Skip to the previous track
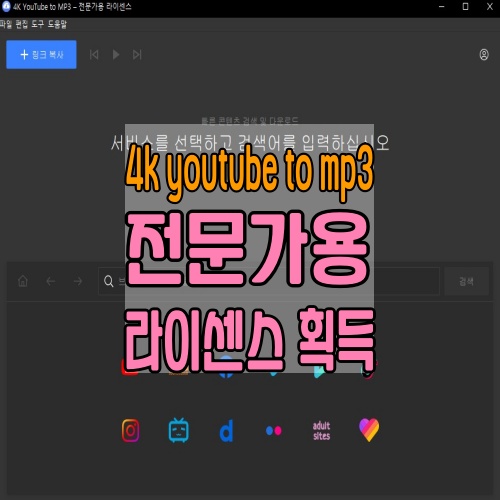Screen dimensions: 500x500 (94, 55)
